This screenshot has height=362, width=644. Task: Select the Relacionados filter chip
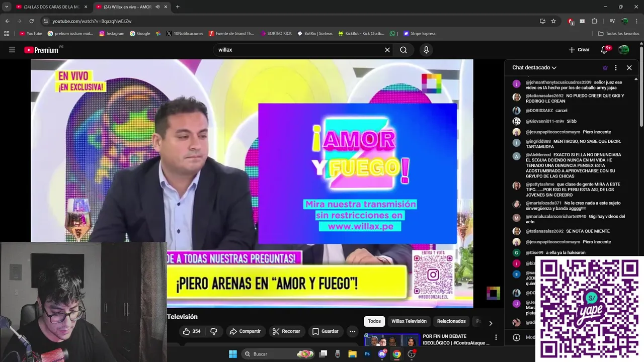[x=451, y=321]
